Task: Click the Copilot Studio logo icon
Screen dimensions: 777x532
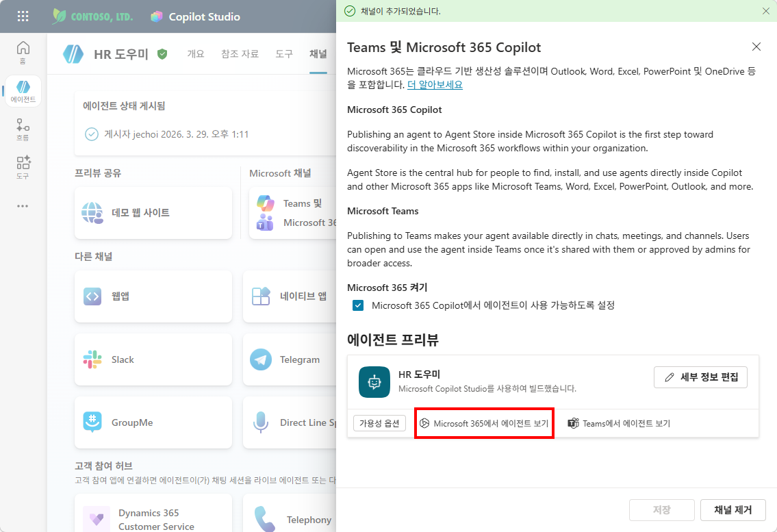Action: (x=157, y=16)
